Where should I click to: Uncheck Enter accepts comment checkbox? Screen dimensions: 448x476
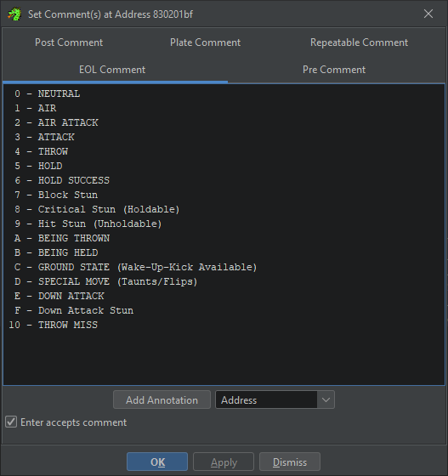[11, 422]
